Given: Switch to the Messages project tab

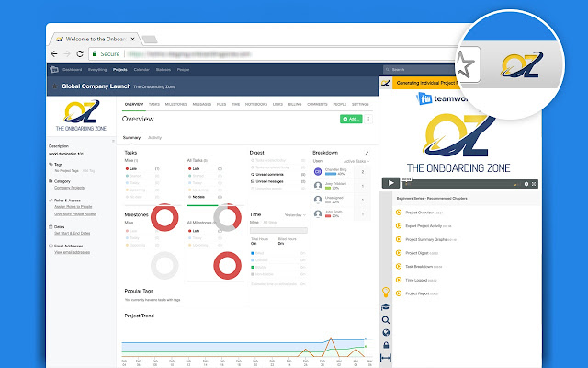Looking at the screenshot, I should 202,104.
